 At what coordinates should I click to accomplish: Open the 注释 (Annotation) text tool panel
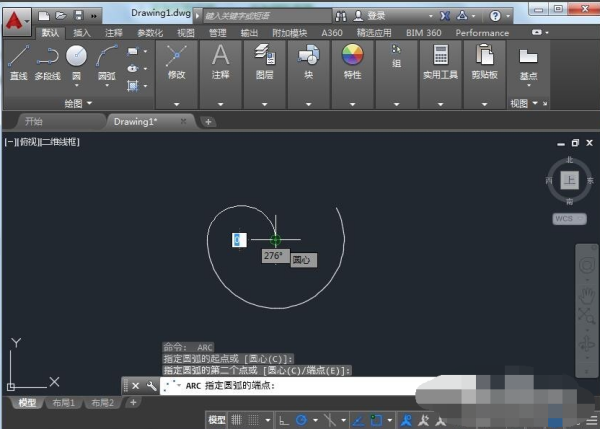[221, 58]
